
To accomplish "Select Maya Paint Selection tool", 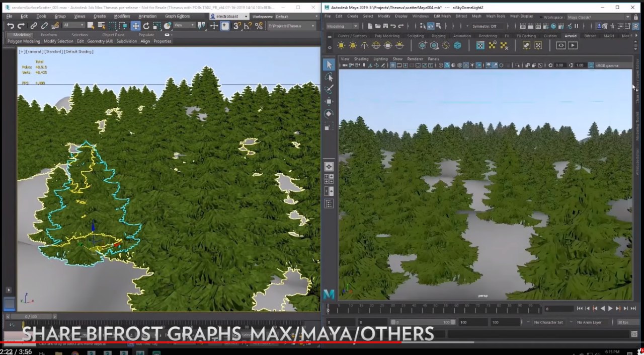I will pyautogui.click(x=329, y=89).
